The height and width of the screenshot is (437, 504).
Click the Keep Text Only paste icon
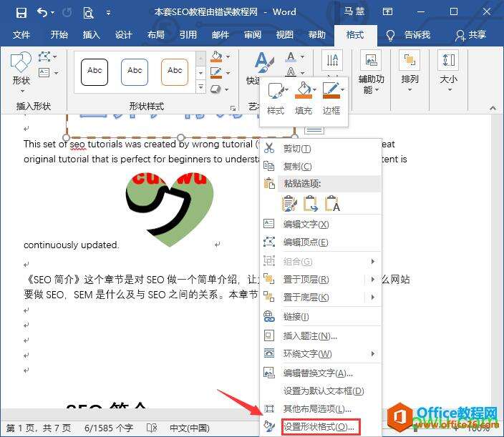(332, 204)
